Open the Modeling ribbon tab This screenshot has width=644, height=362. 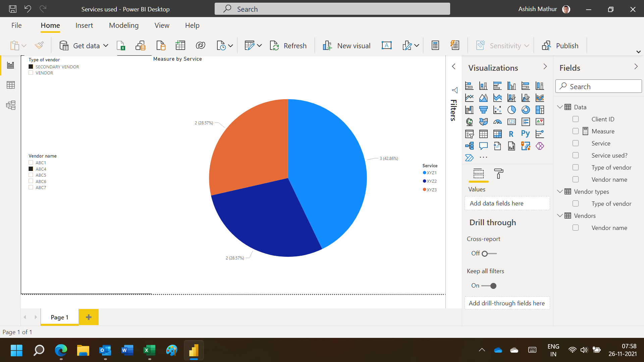pos(124,25)
